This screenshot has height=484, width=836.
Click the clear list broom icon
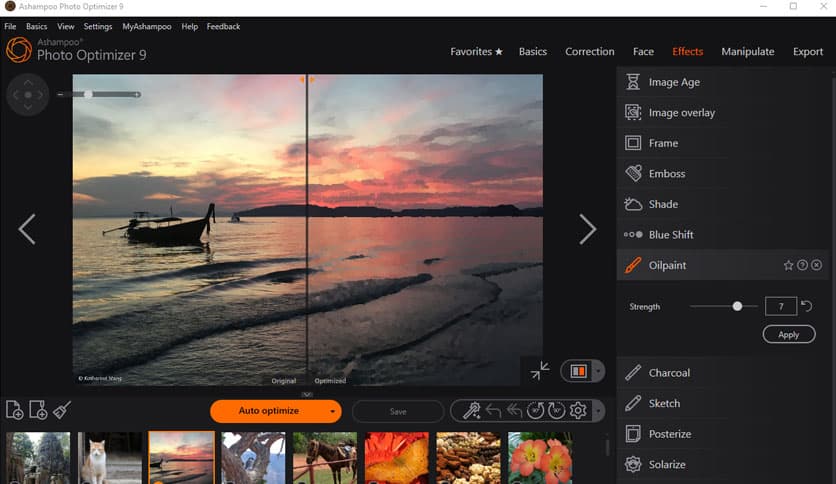pos(62,410)
